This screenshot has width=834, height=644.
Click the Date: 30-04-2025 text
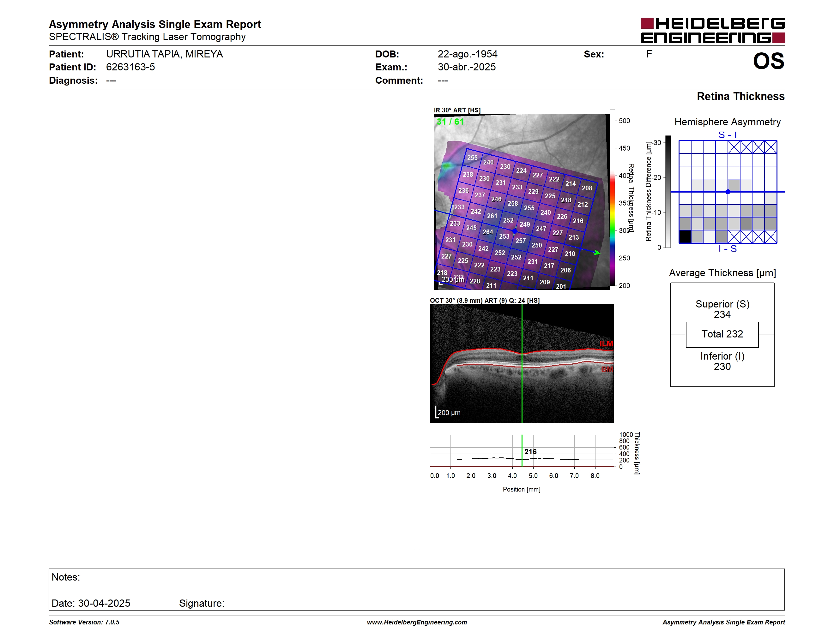91,603
